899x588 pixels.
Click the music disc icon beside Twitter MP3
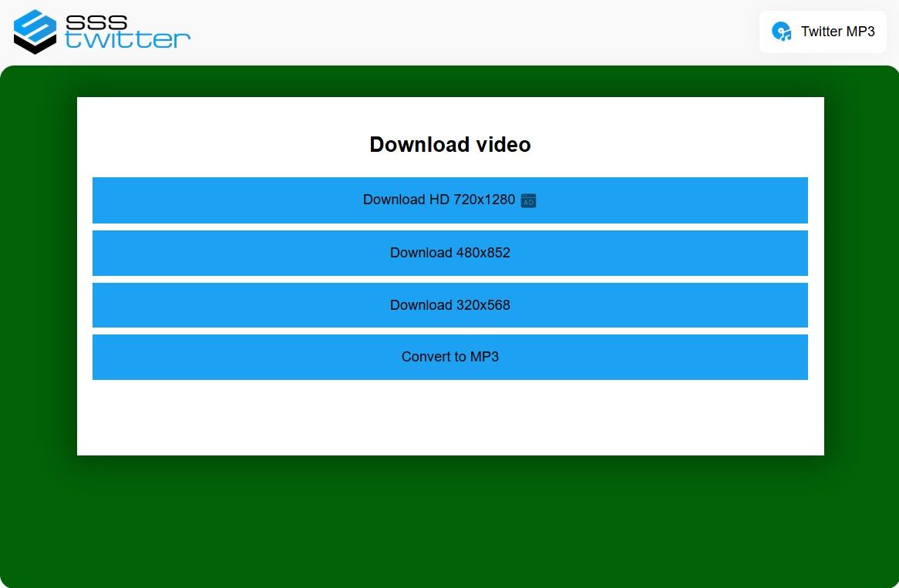782,32
